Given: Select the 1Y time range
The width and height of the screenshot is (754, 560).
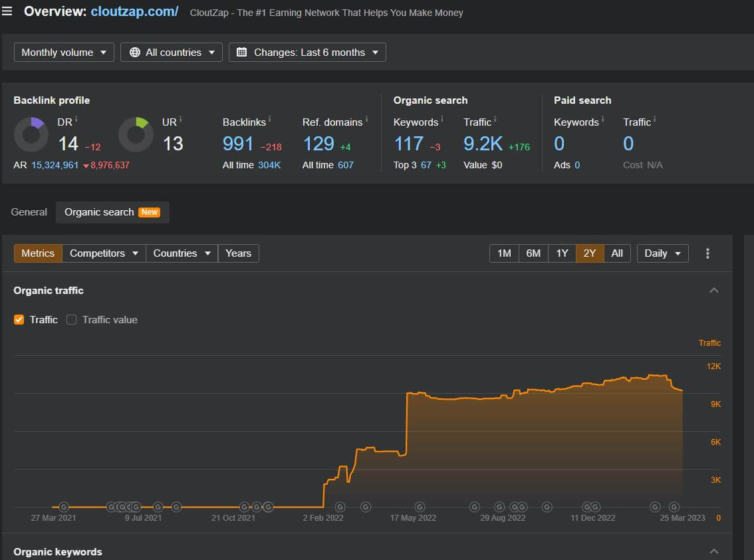Looking at the screenshot, I should tap(562, 253).
